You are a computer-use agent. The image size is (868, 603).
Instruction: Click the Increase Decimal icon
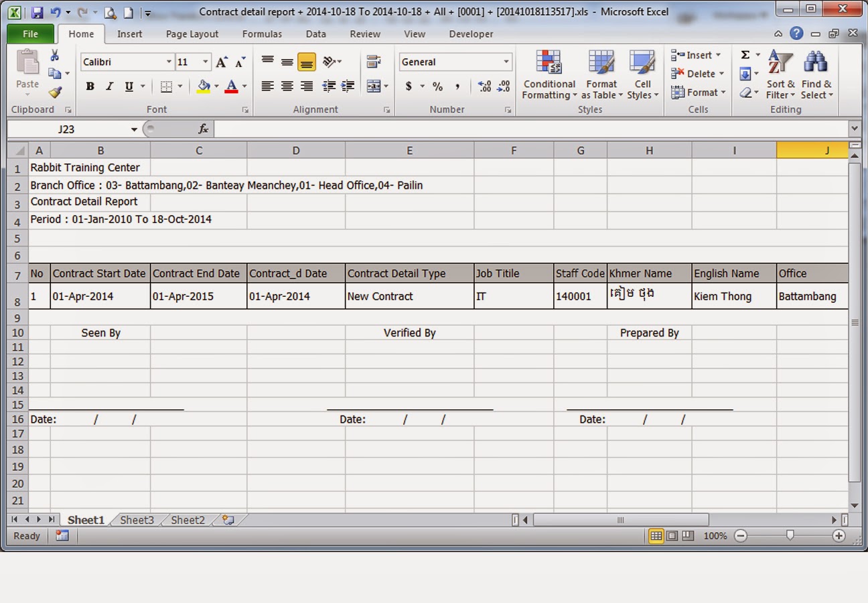(484, 86)
